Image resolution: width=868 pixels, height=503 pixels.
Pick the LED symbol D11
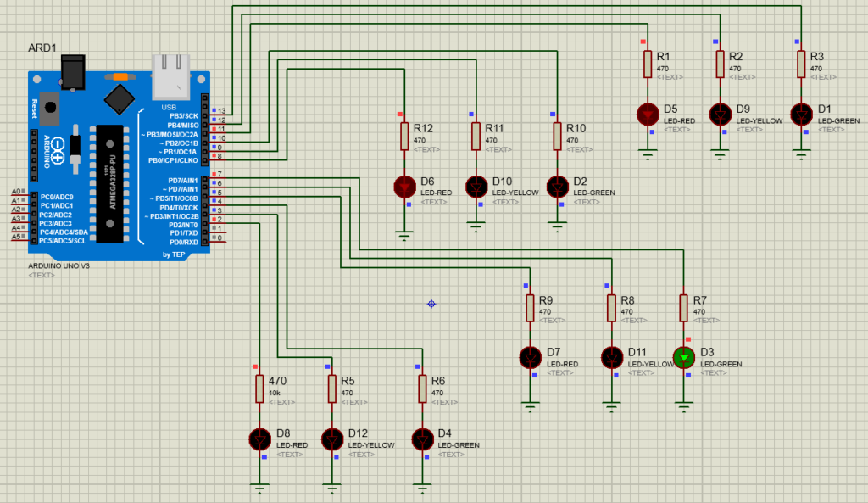point(612,358)
